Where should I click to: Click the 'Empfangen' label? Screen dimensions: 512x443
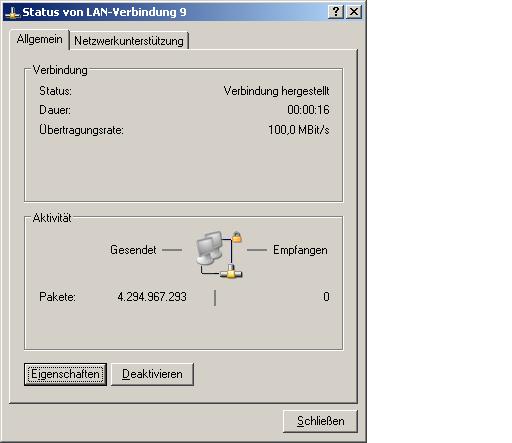300,250
